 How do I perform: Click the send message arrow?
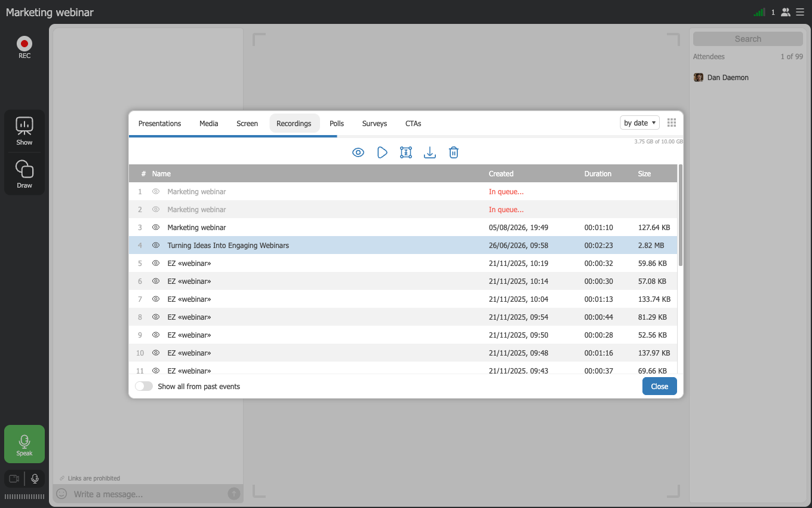(x=234, y=494)
